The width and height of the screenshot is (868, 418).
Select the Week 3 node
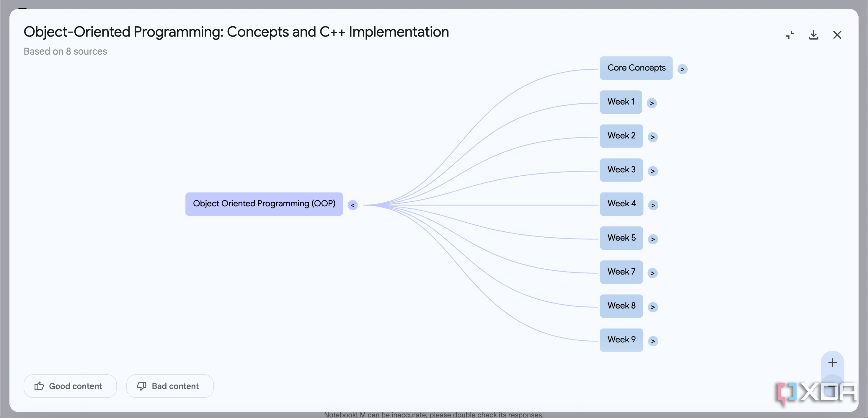tap(621, 170)
